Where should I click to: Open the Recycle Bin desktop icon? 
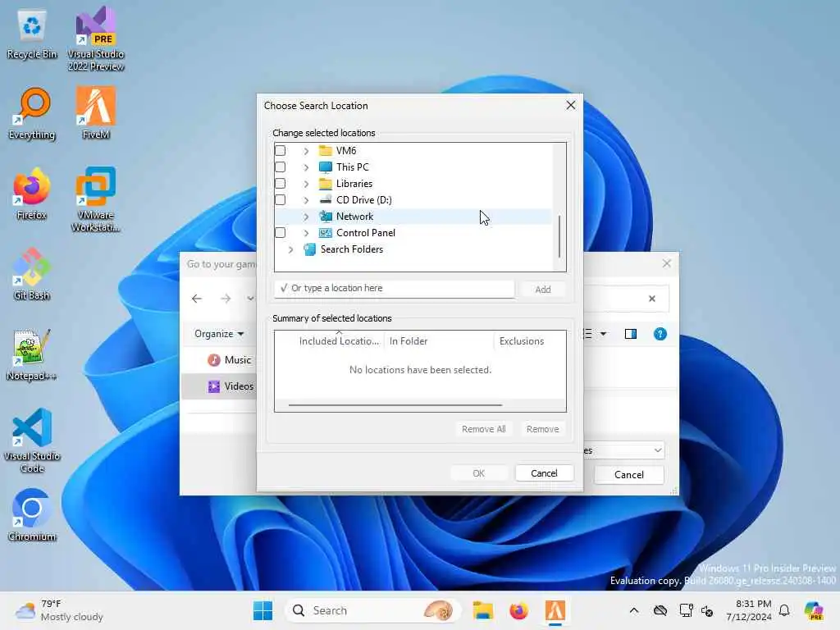coord(32,34)
